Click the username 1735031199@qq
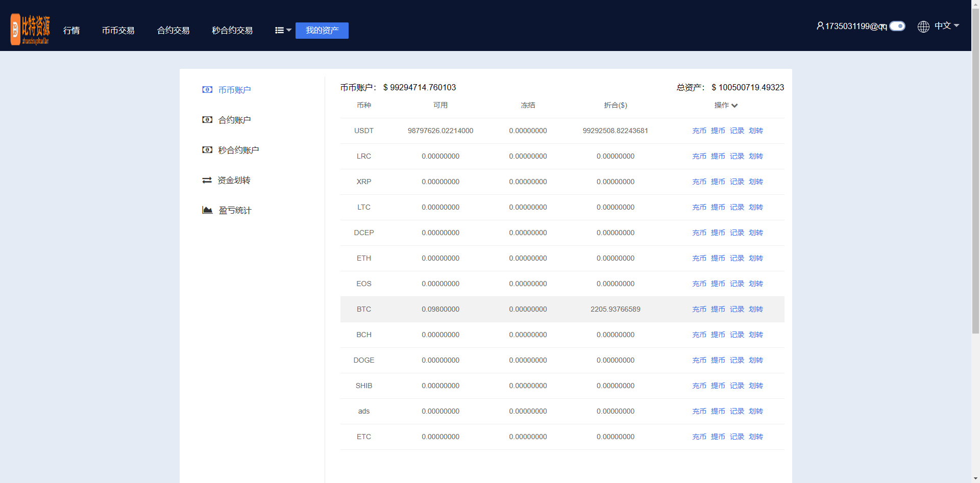The width and height of the screenshot is (980, 483). (856, 26)
